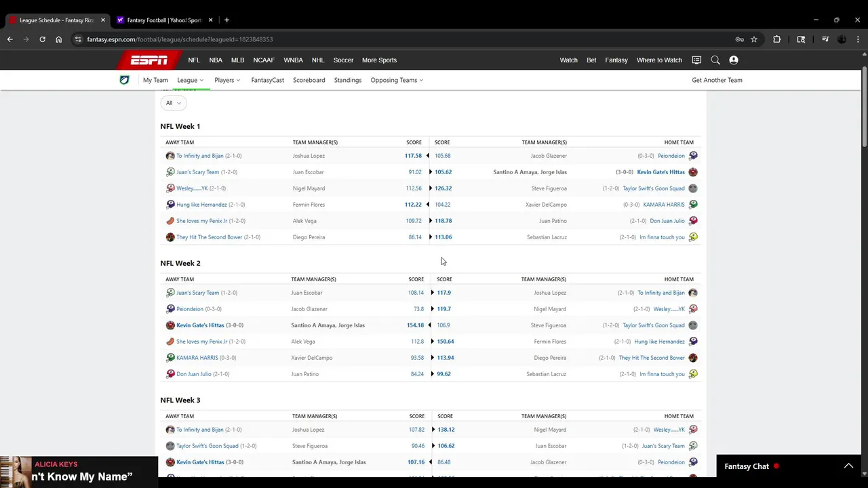
Task: Expand the All filter dropdown
Action: (x=174, y=103)
